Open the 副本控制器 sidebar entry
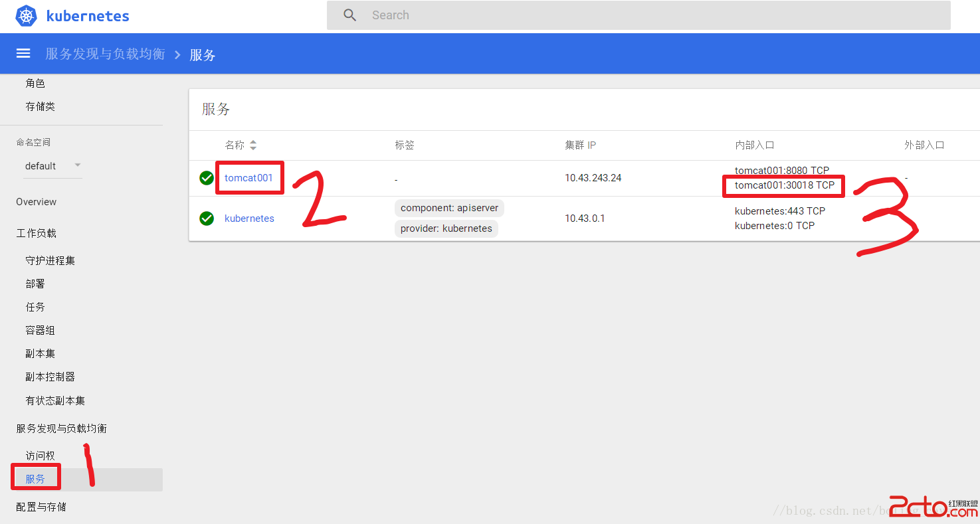This screenshot has width=980, height=524. (x=50, y=376)
